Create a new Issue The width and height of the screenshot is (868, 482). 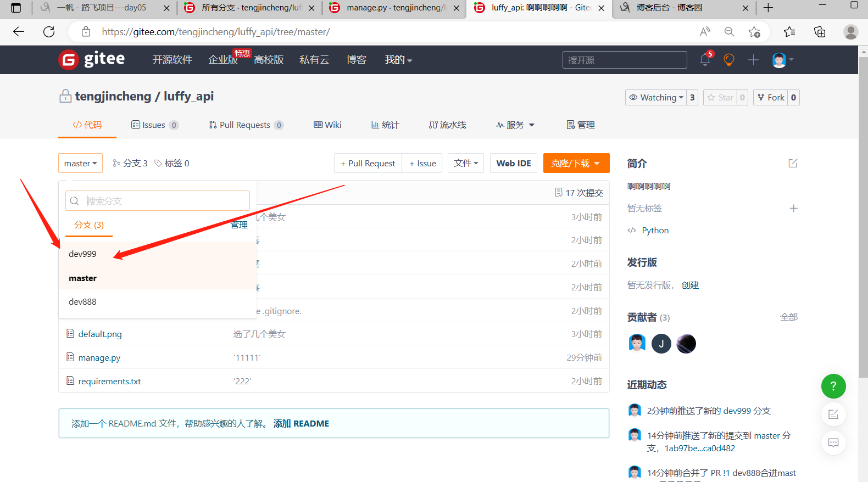pos(422,163)
